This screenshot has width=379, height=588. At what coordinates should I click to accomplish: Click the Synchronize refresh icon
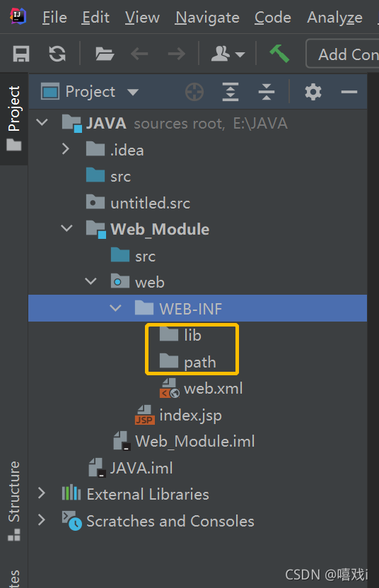click(57, 54)
